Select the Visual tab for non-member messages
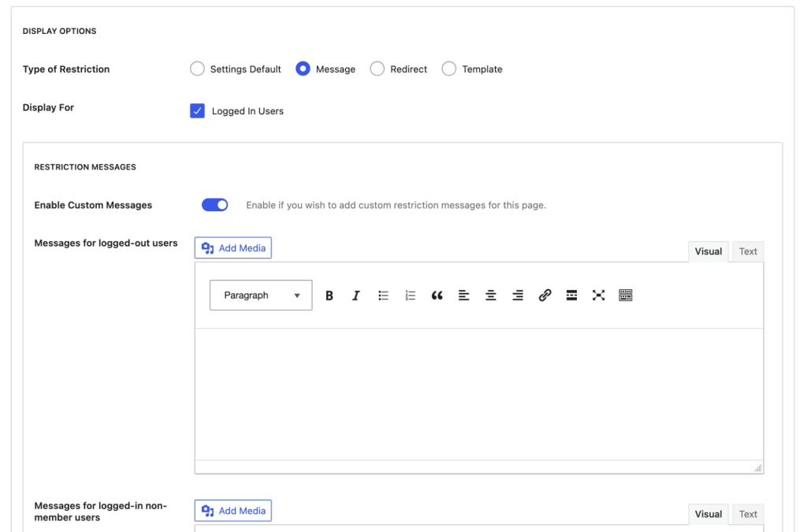The image size is (807, 532). [708, 513]
